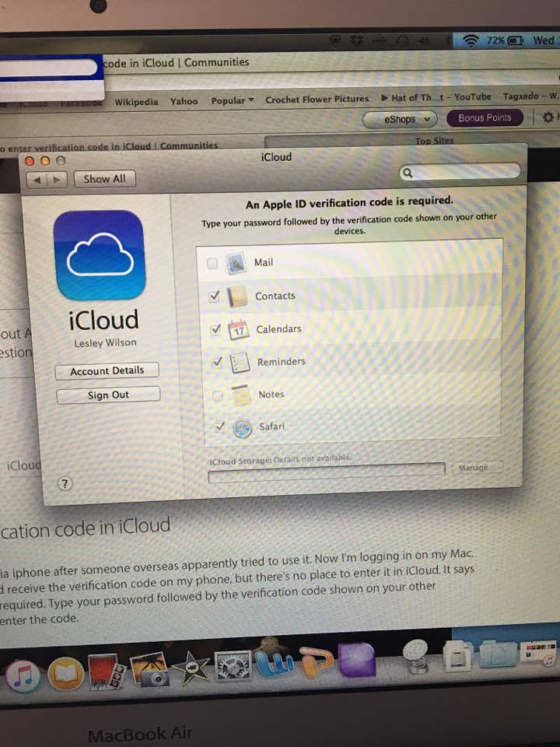The image size is (560, 747).
Task: Open Yahoo bookmark in bookmarks bar
Action: (x=184, y=101)
